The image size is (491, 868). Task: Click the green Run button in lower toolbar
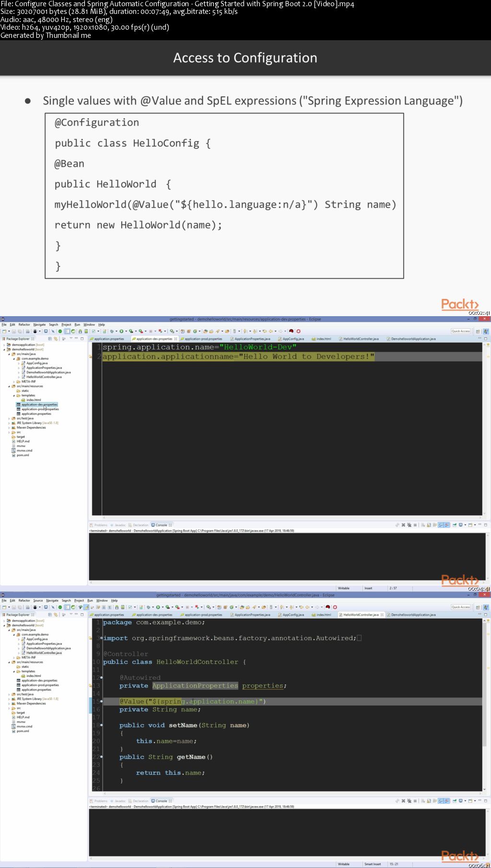[x=158, y=607]
